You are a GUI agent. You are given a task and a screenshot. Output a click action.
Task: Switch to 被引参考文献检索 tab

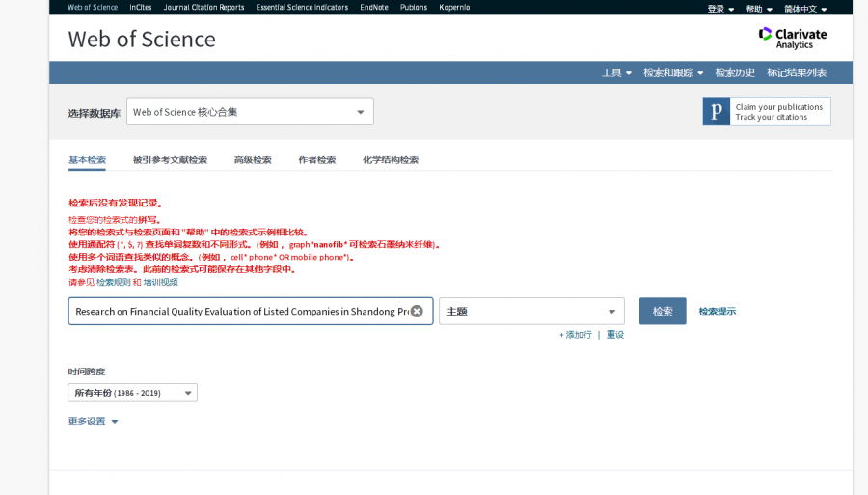[x=170, y=160]
